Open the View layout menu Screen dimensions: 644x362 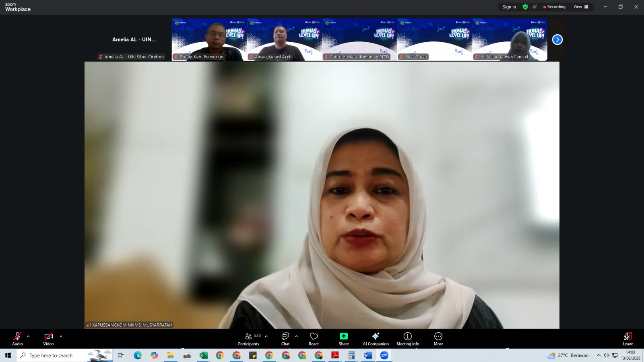[x=580, y=7]
